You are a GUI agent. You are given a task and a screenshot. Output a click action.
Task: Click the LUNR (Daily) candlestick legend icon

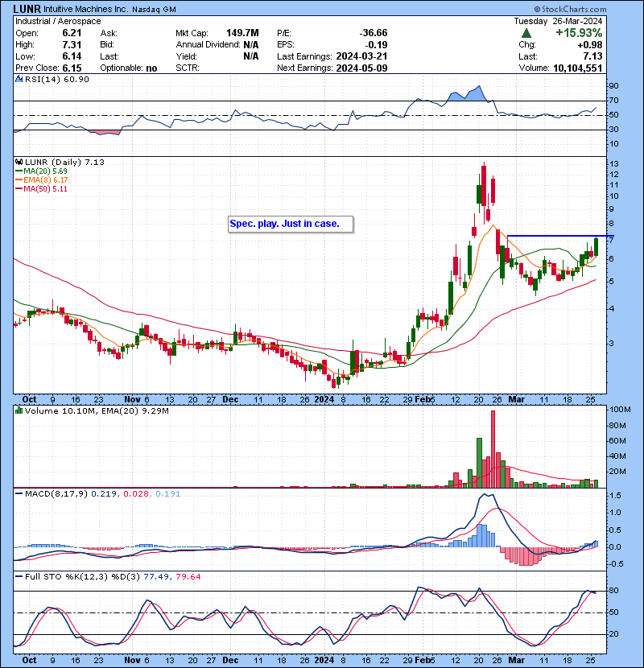19,162
